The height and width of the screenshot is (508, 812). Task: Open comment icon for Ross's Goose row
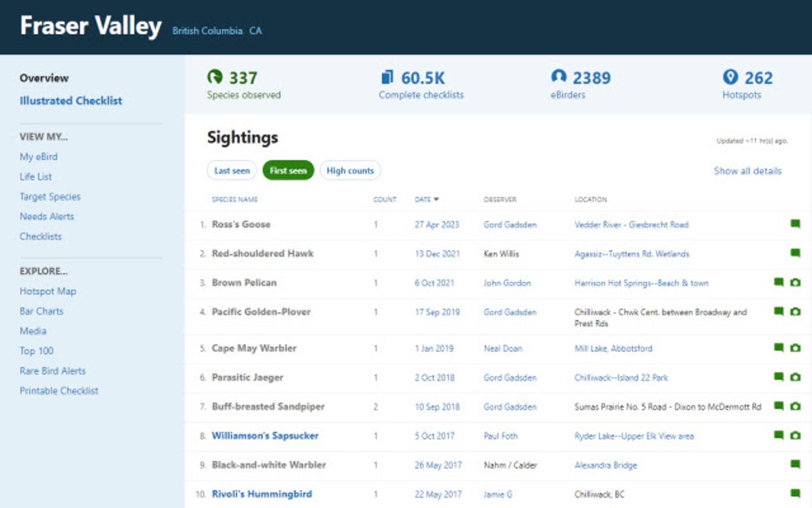(795, 224)
